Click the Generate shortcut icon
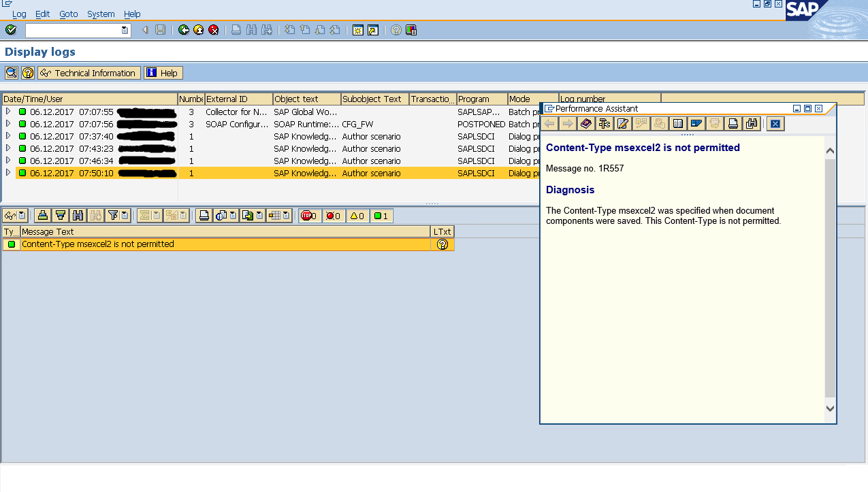This screenshot has height=492, width=868. [373, 30]
